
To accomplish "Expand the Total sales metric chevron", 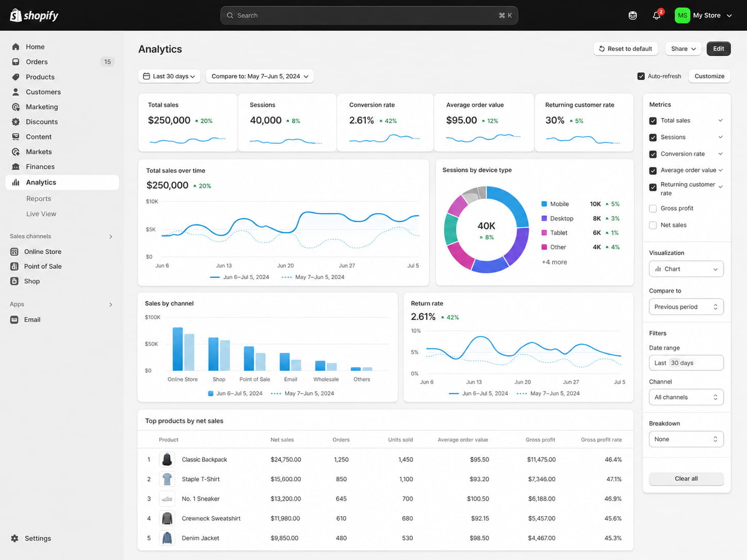I will (720, 121).
